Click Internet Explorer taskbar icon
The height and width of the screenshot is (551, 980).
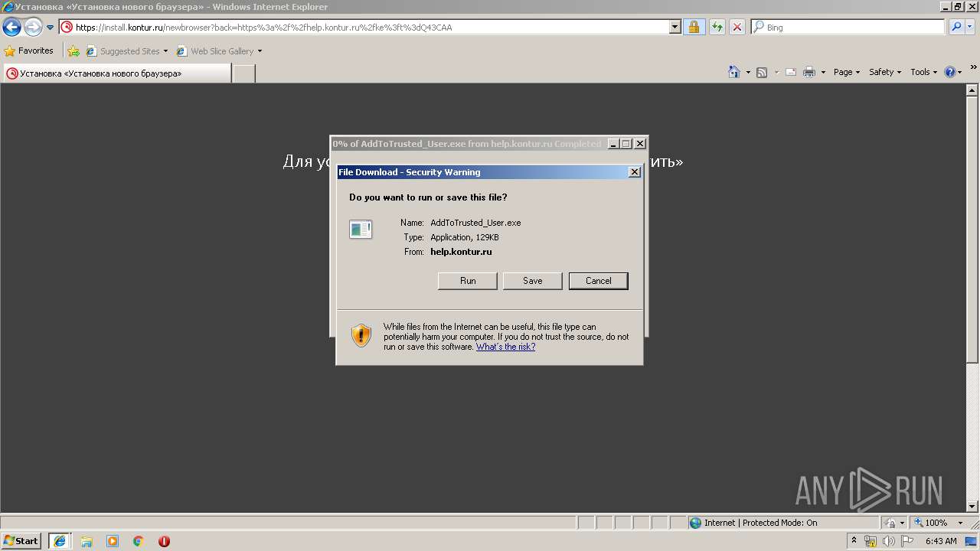click(x=60, y=541)
